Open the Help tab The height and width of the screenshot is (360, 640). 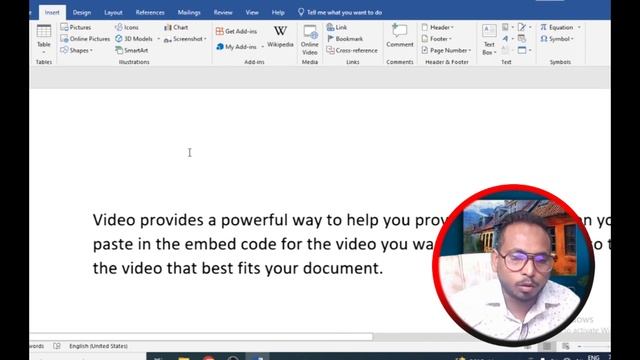coord(278,13)
